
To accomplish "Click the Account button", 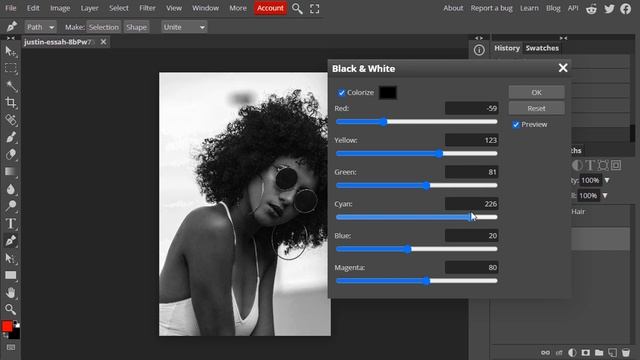I will click(x=270, y=8).
